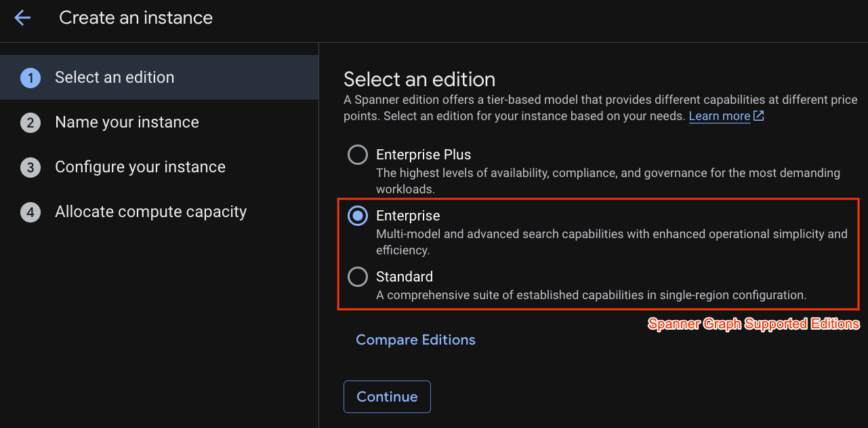The image size is (868, 428).
Task: Open Compare Editions link
Action: [415, 340]
